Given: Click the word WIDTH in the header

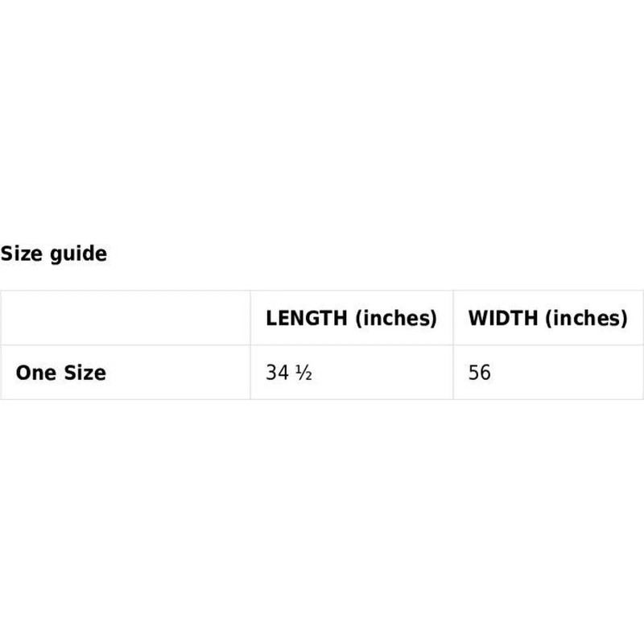Looking at the screenshot, I should (503, 318).
